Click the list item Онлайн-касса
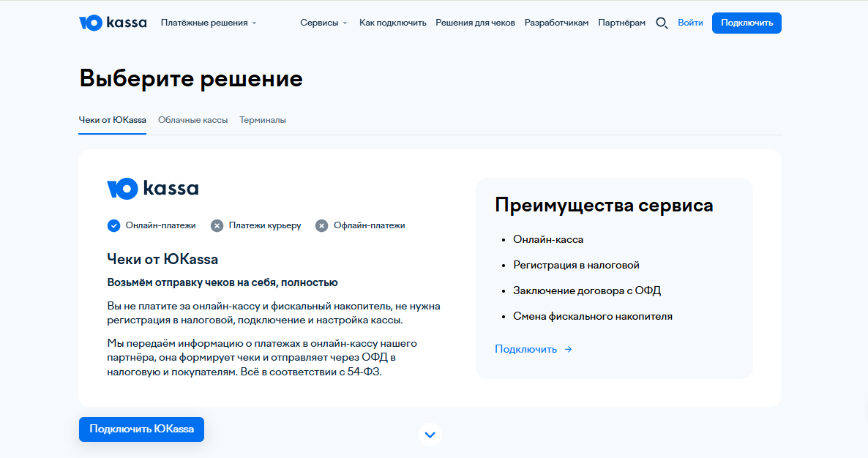Viewport: 868px width, 458px height. (x=548, y=239)
